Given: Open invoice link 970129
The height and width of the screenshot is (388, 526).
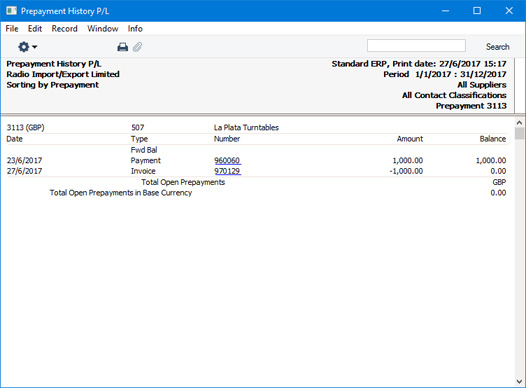Looking at the screenshot, I should coord(227,171).
